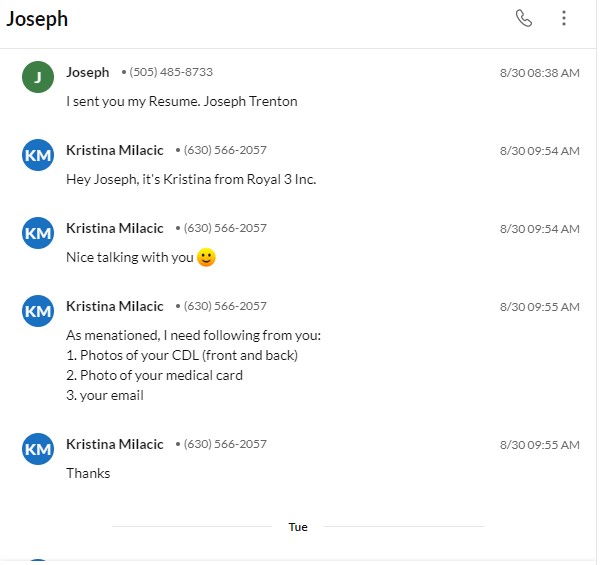This screenshot has width=604, height=565.
Task: Click the 'Joseph' conversation title in header
Action: point(37,19)
